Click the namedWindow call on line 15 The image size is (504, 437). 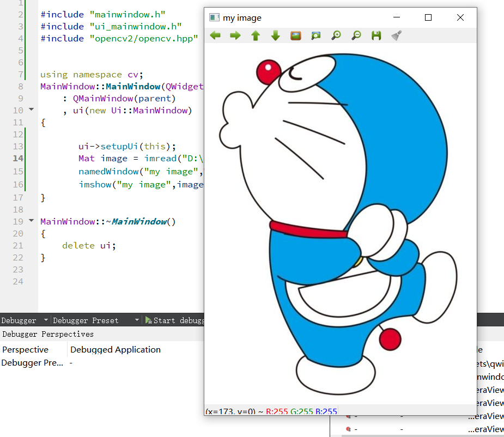pos(108,172)
